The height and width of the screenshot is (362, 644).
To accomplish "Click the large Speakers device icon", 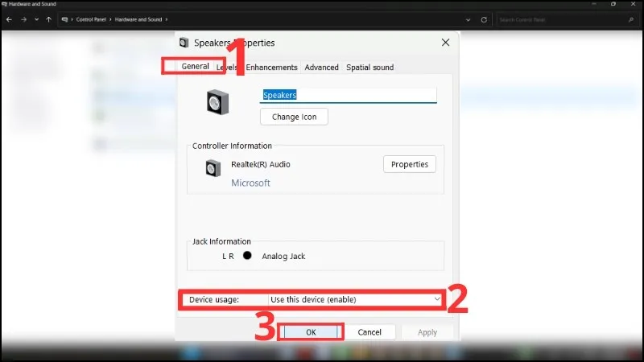I will click(217, 104).
